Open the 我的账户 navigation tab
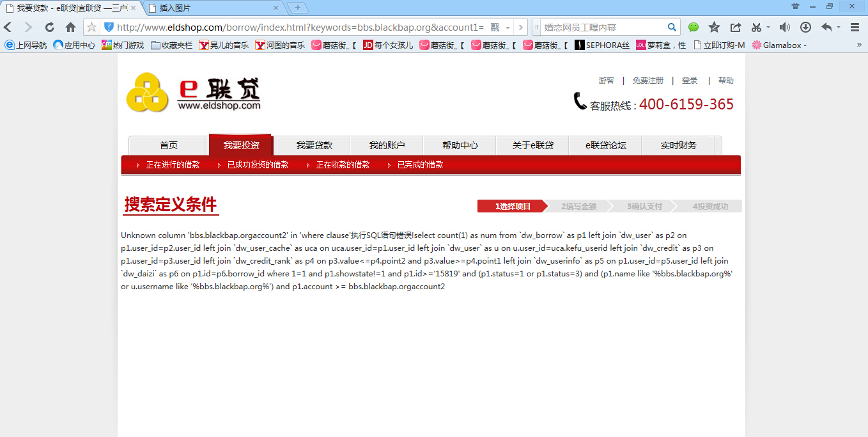This screenshot has width=868, height=437. [x=387, y=145]
